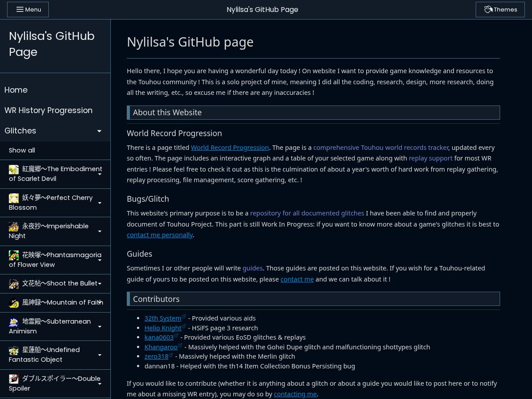Click the replay support highlighted text
This screenshot has width=532, height=399.
coord(430,158)
